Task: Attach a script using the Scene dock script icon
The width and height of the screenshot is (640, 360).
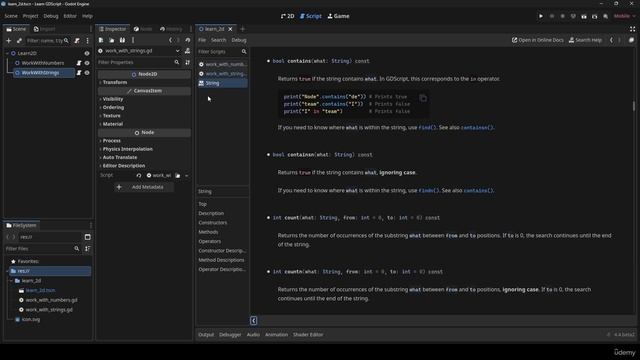Action: click(x=77, y=40)
